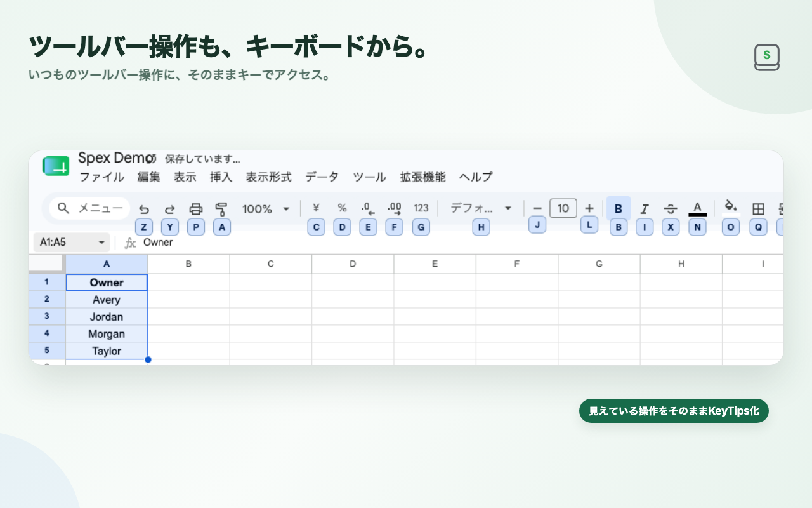812x508 pixels.
Task: Increase decimal places
Action: [394, 208]
